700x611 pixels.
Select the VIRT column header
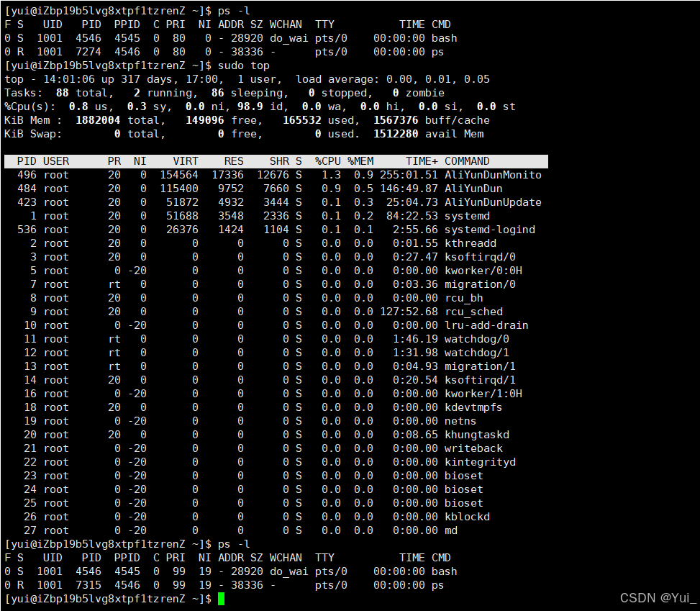coord(186,161)
